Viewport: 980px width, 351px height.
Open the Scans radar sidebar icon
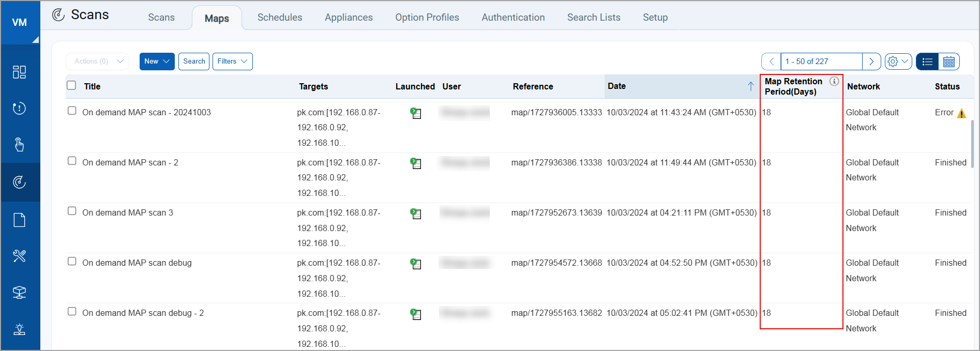(20, 182)
